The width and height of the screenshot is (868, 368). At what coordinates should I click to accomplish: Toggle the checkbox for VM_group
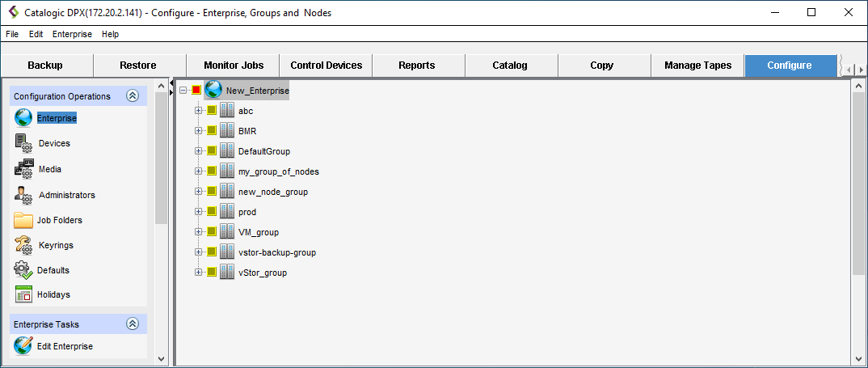point(212,232)
